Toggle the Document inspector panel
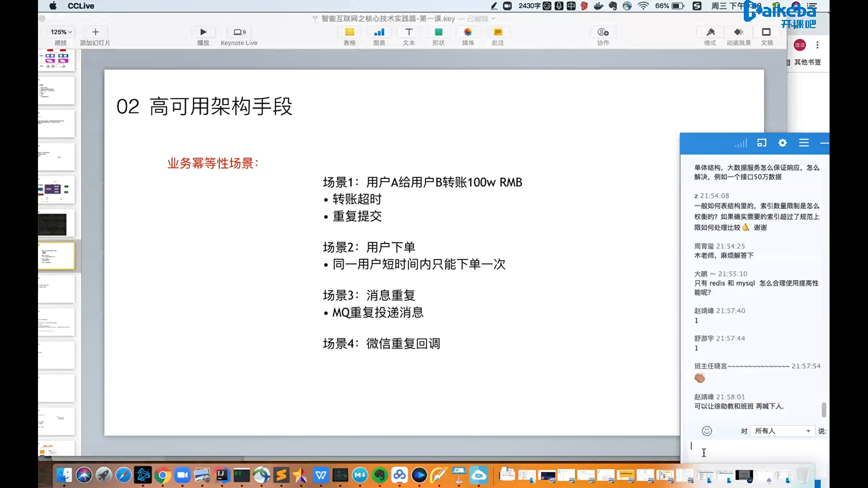The width and height of the screenshot is (868, 488). 766,33
